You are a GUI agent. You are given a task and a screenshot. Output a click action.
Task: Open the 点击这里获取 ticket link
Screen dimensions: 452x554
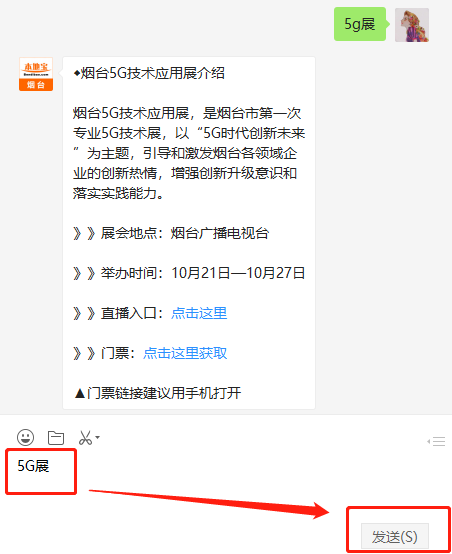pos(185,353)
